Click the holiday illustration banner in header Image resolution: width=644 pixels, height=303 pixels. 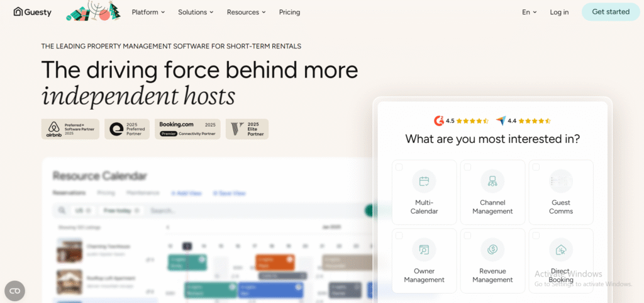(x=93, y=11)
